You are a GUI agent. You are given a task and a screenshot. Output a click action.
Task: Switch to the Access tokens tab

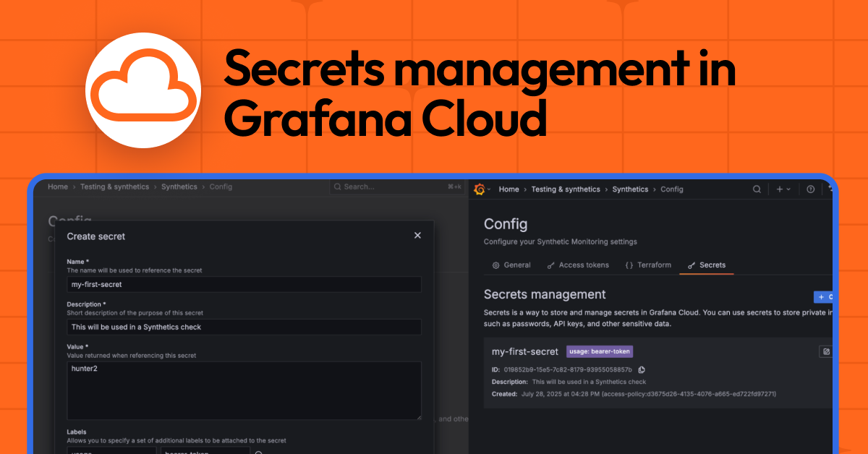click(583, 265)
